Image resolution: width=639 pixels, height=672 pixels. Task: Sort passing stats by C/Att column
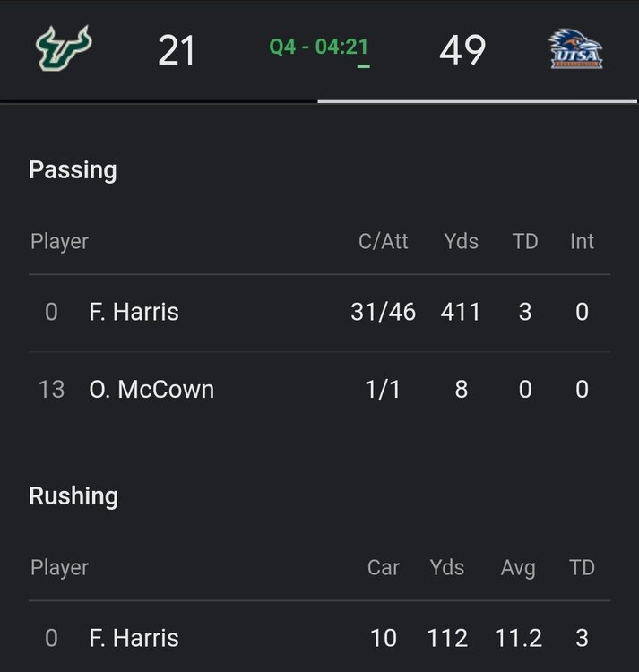[x=383, y=241]
